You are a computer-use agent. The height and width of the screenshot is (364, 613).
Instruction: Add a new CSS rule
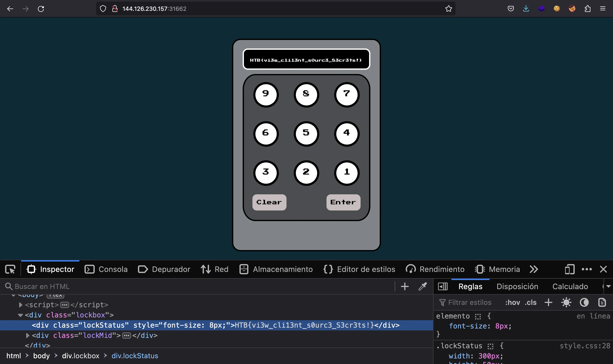point(549,302)
